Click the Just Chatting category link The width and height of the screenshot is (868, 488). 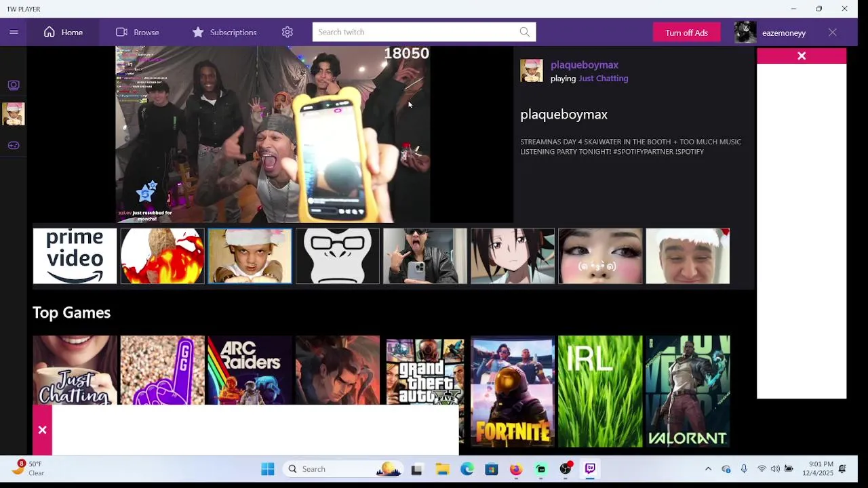tap(604, 79)
